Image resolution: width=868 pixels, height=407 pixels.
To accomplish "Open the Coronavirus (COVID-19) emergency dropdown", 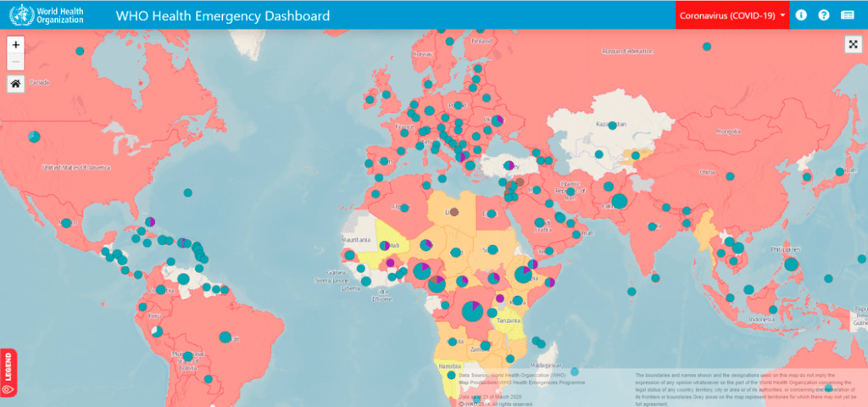I will pyautogui.click(x=732, y=15).
